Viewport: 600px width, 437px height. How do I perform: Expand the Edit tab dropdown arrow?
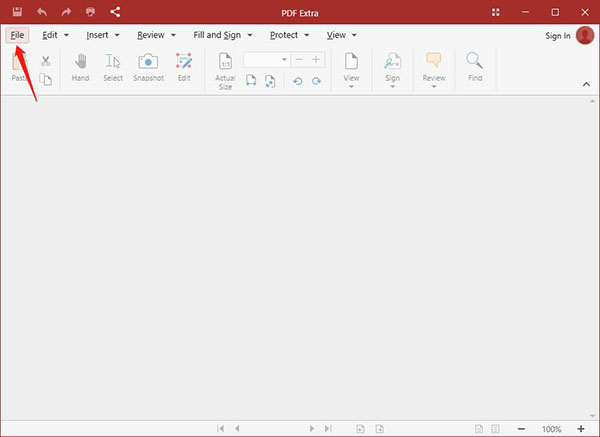[x=66, y=35]
